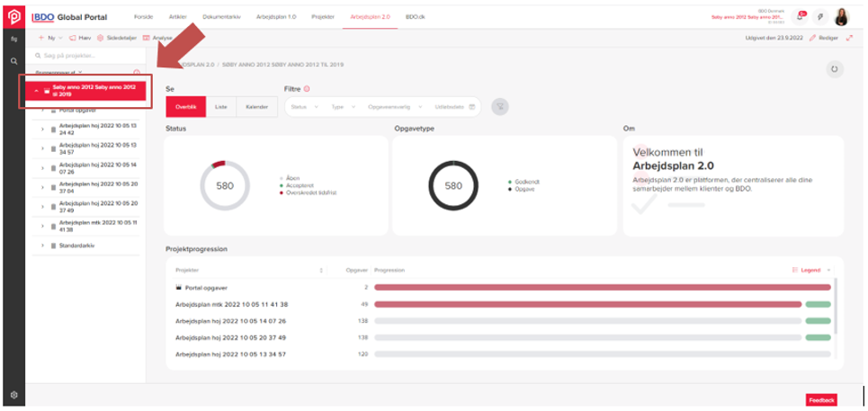Click Portal opgaver red progress bar
This screenshot has width=868, height=411.
(x=603, y=288)
